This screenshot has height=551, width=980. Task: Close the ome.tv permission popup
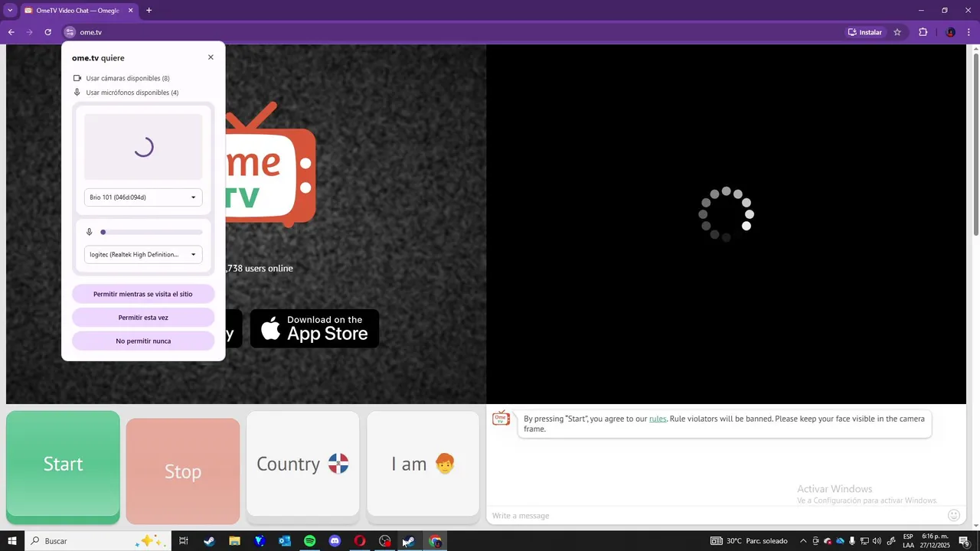(211, 57)
